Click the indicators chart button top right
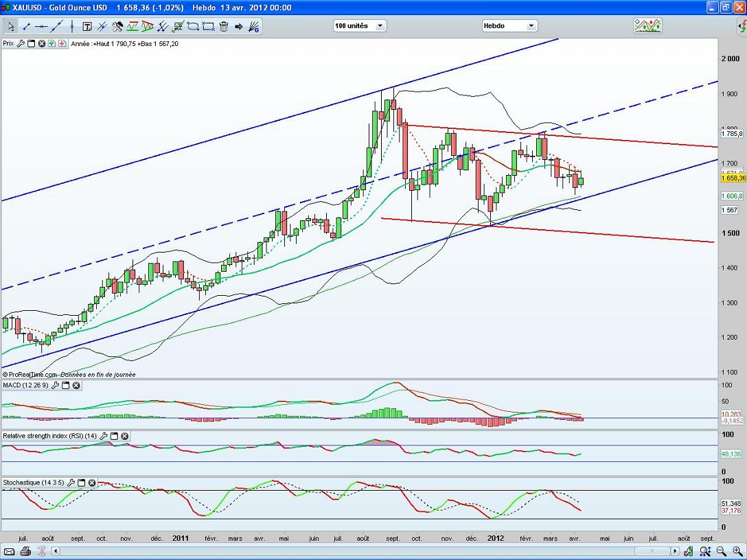Image resolution: width=747 pixels, height=560 pixels. [647, 26]
